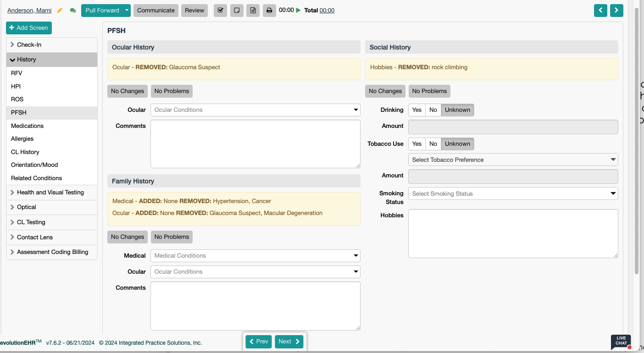Set Tobacco Use to Yes
The height and width of the screenshot is (353, 644).
(x=417, y=144)
